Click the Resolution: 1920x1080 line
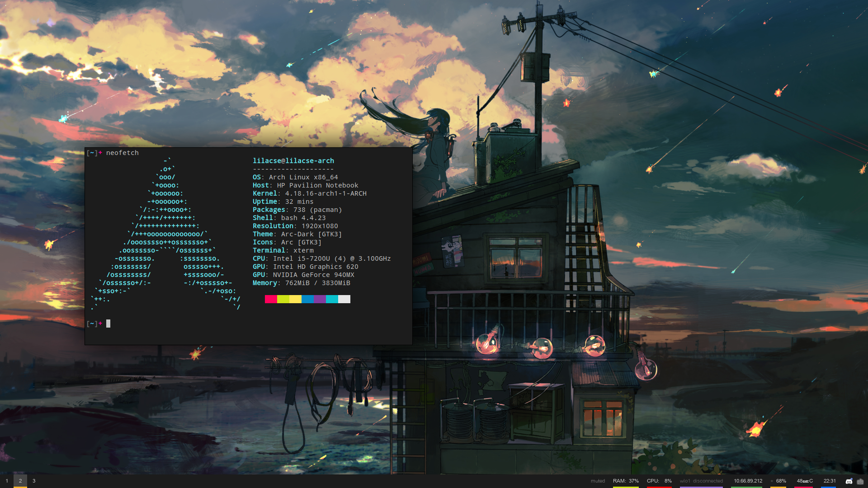The image size is (868, 488). pyautogui.click(x=295, y=226)
